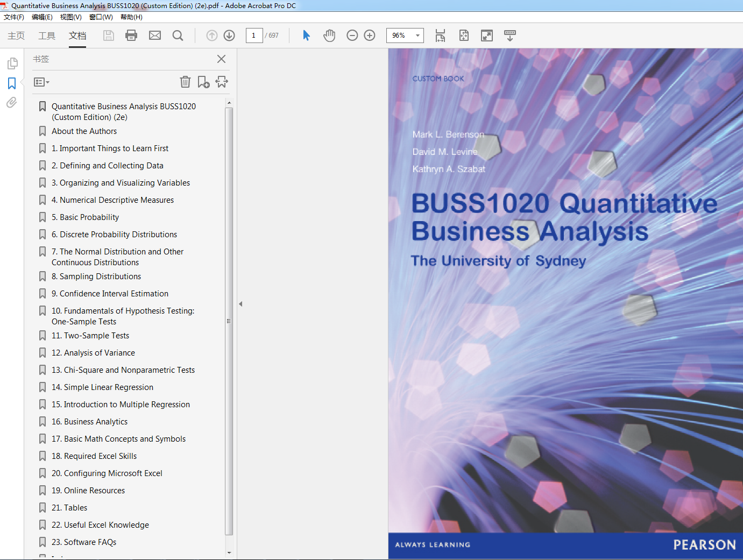Go to previous page arrow
The image size is (743, 560).
point(212,36)
